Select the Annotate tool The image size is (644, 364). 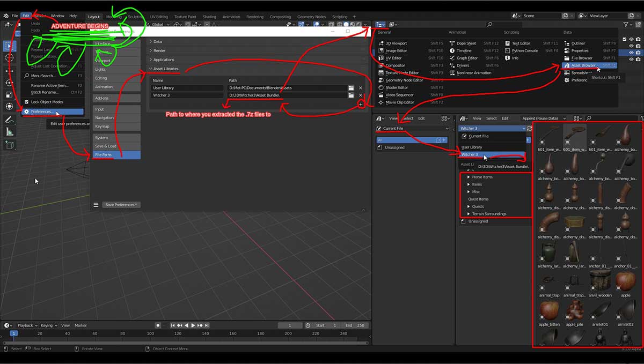click(9, 118)
